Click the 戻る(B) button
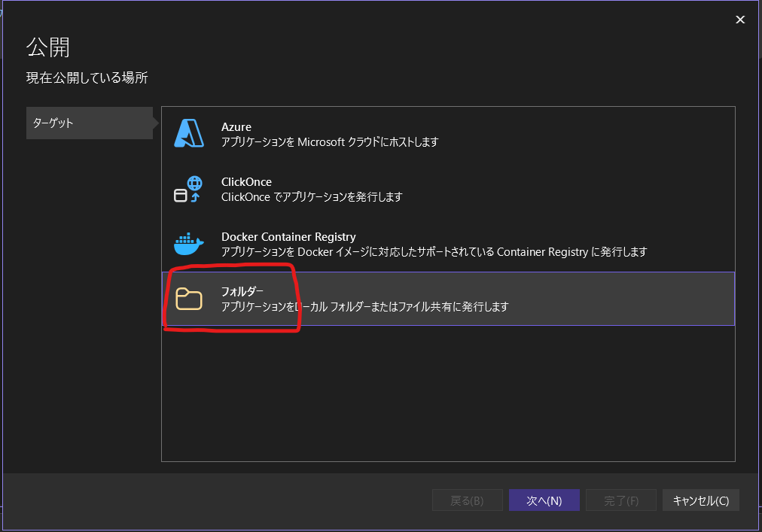 [467, 500]
